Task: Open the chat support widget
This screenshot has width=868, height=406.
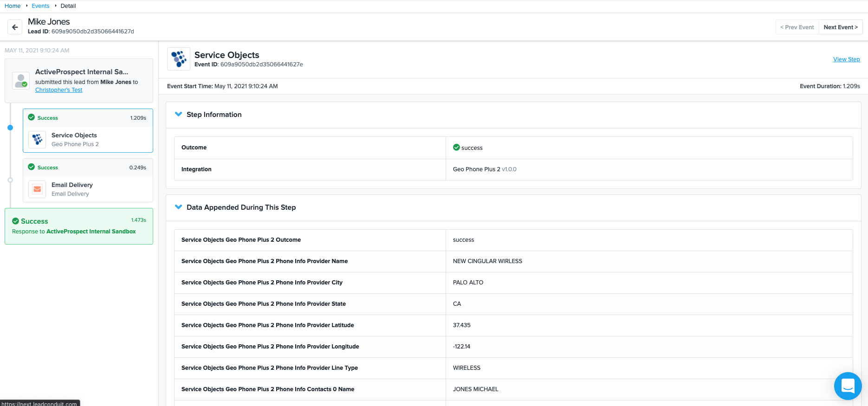Action: 848,386
